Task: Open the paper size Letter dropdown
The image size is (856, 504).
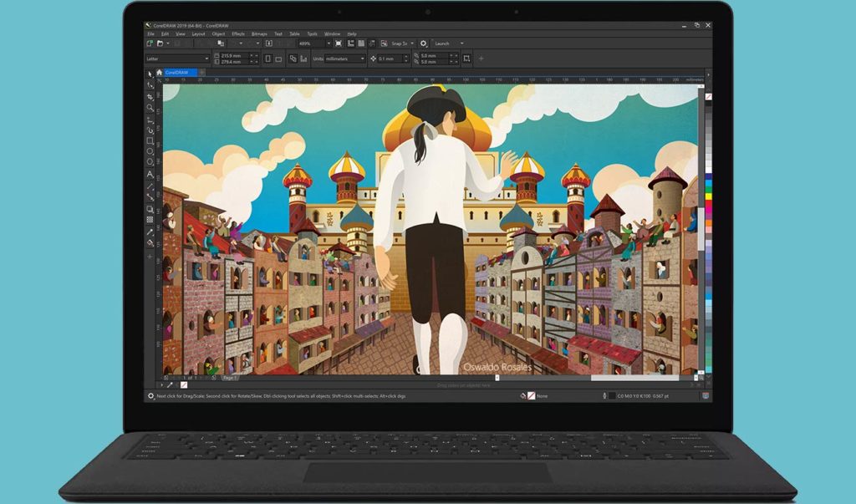Action: click(207, 58)
